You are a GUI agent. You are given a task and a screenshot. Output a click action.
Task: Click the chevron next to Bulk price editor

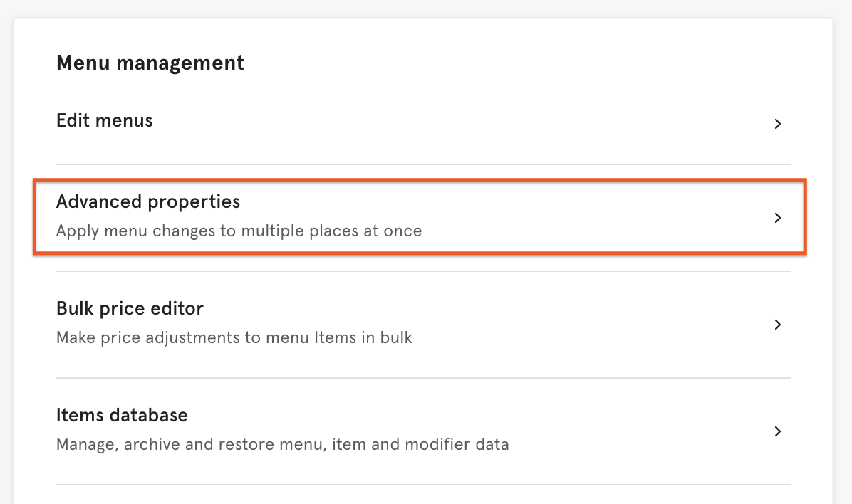coord(778,325)
